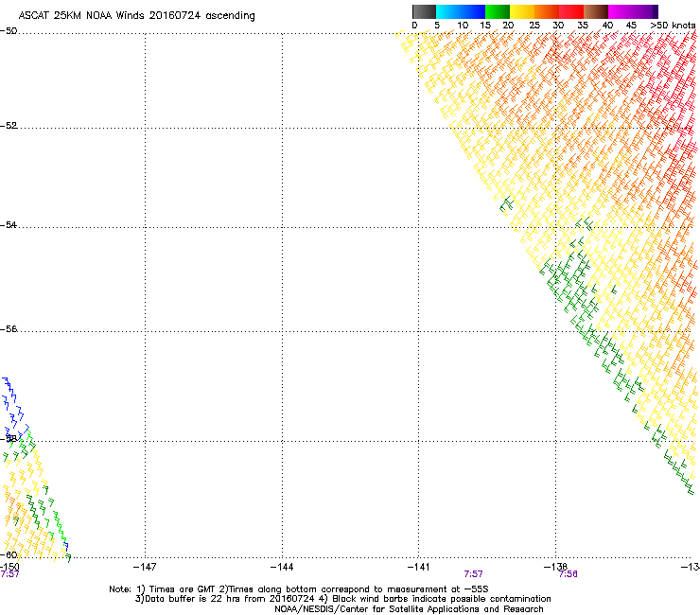
Task: Click the ASCAT 25KM NOAA Winds title text
Action: [x=136, y=16]
